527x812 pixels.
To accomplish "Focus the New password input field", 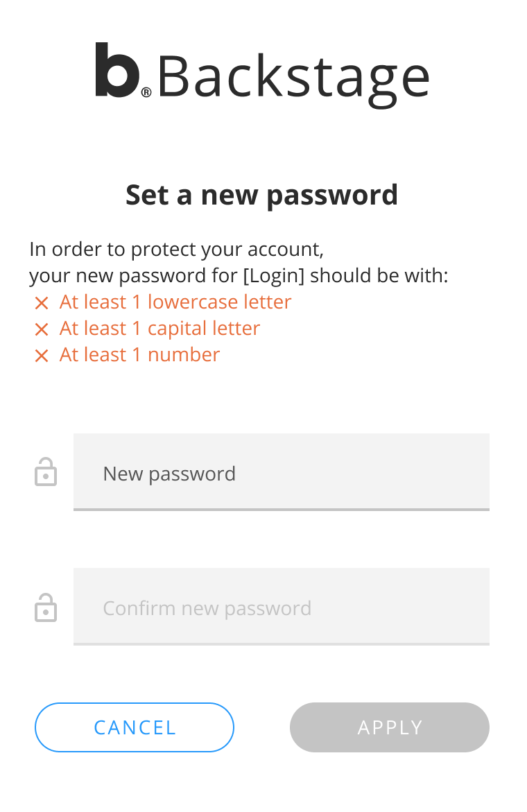I will point(281,472).
